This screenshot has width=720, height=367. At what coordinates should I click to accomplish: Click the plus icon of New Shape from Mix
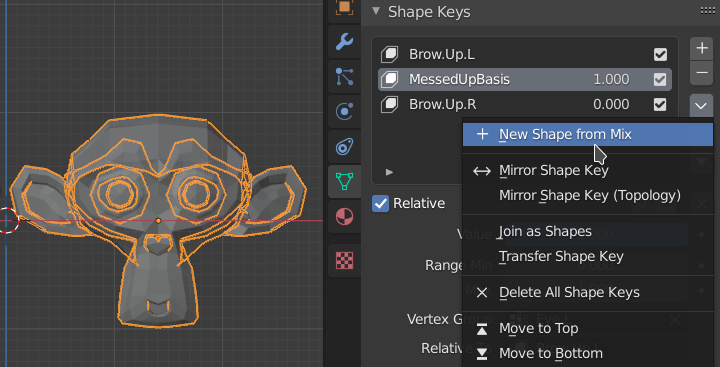(x=482, y=134)
